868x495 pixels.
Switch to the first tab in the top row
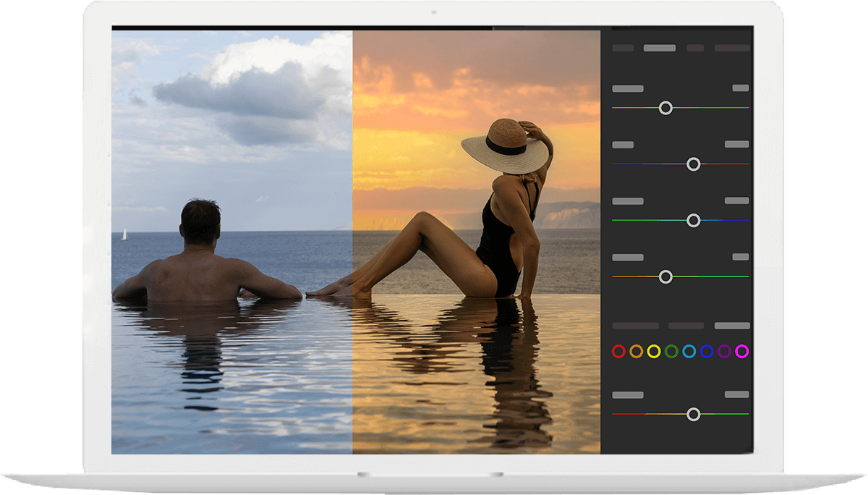(x=623, y=48)
